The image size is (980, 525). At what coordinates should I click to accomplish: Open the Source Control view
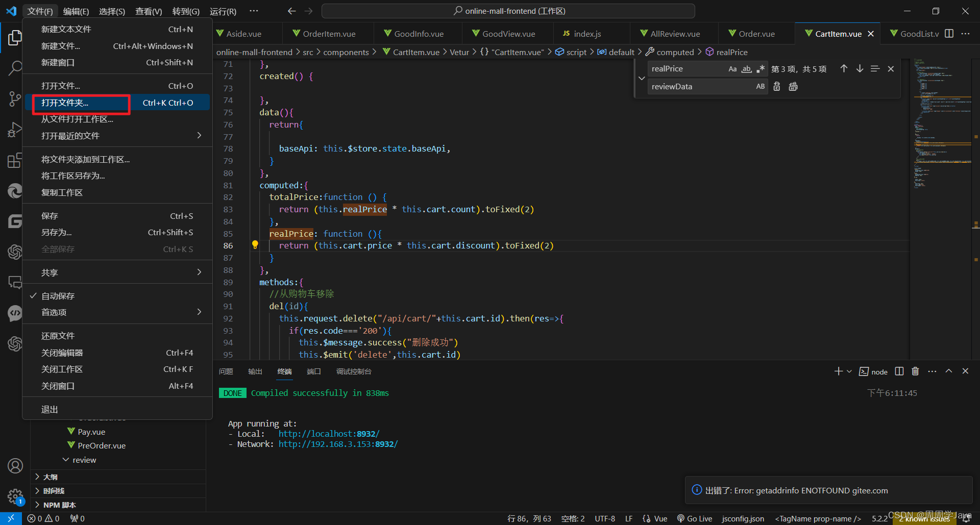click(x=15, y=99)
